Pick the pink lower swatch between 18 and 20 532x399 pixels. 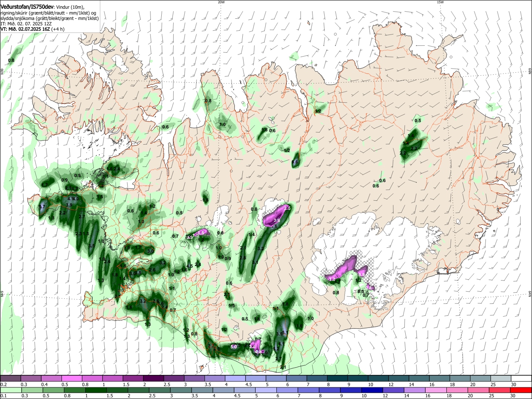tap(458, 390)
